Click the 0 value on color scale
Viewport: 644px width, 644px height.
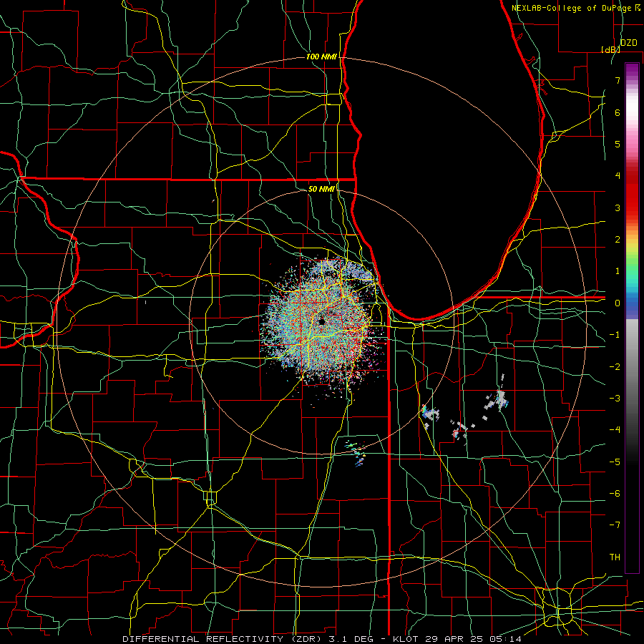click(618, 303)
